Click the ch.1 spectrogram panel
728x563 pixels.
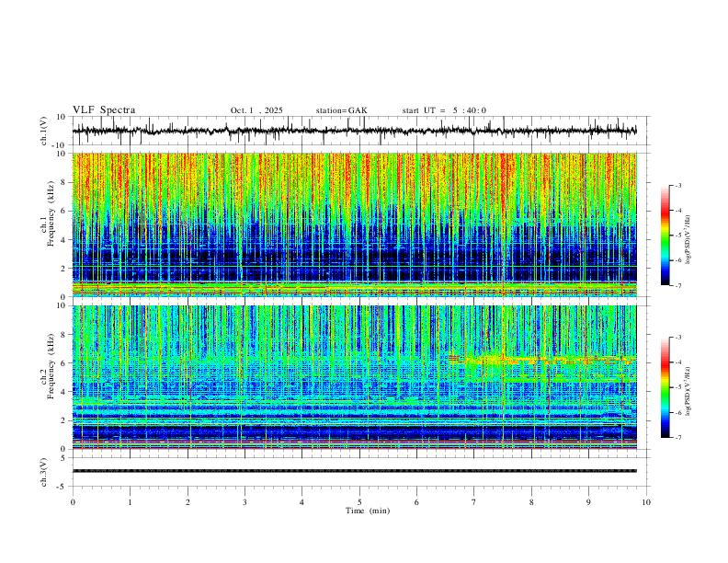[x=355, y=224]
